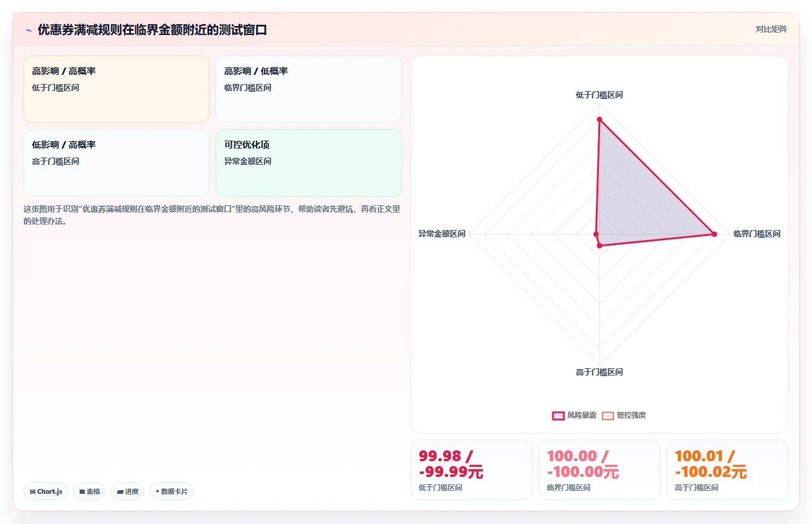The width and height of the screenshot is (812, 524).
Task: Open the 100.00 / -100.00元 stat card
Action: pyautogui.click(x=599, y=470)
